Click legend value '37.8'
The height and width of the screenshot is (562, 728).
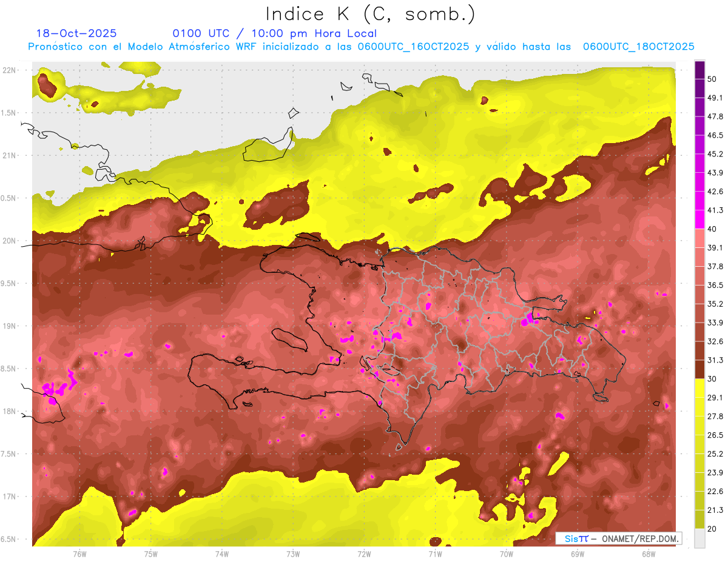point(715,266)
